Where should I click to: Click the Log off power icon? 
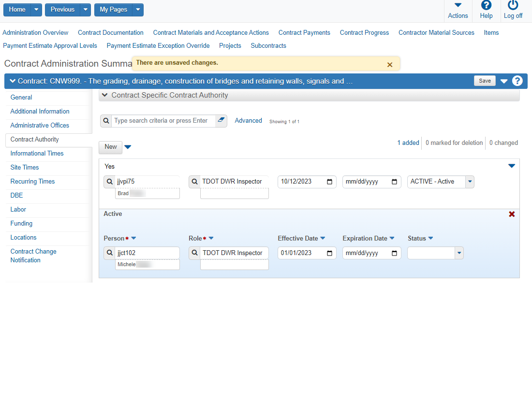click(513, 5)
